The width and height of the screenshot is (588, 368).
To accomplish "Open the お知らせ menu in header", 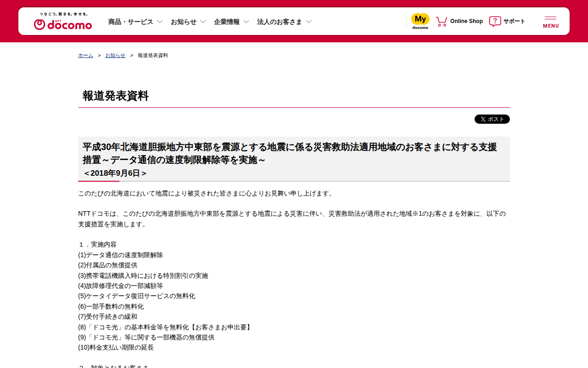I will coord(184,22).
